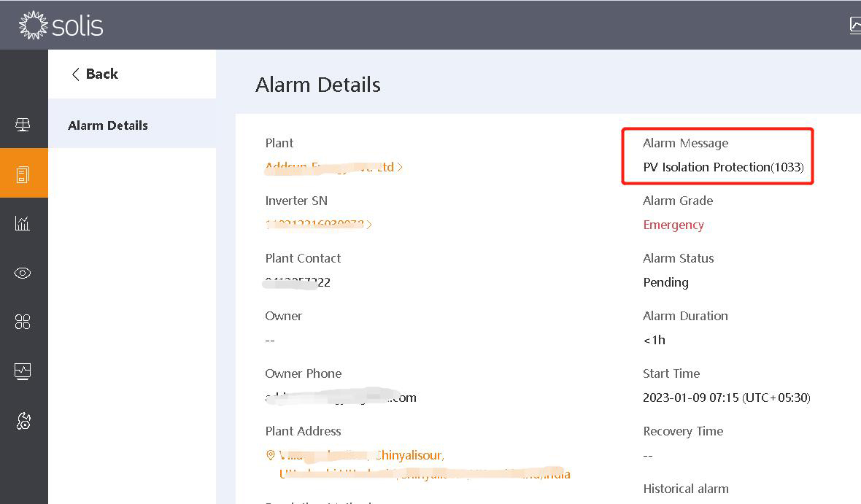
Task: Click the Solis sun logo
Action: [34, 26]
